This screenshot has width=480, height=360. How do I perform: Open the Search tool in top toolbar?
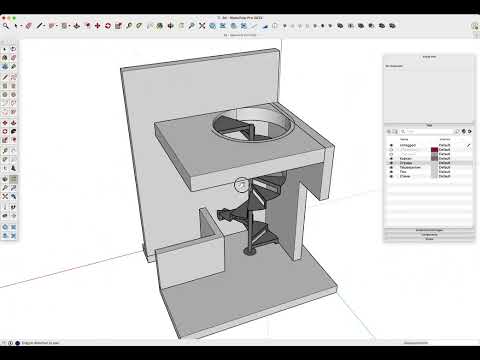point(6,26)
